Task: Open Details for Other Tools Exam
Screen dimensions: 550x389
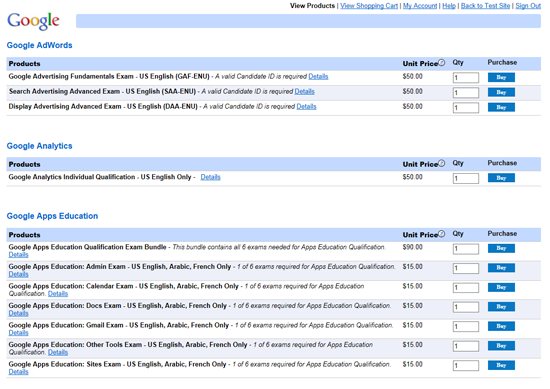Action: click(x=58, y=353)
